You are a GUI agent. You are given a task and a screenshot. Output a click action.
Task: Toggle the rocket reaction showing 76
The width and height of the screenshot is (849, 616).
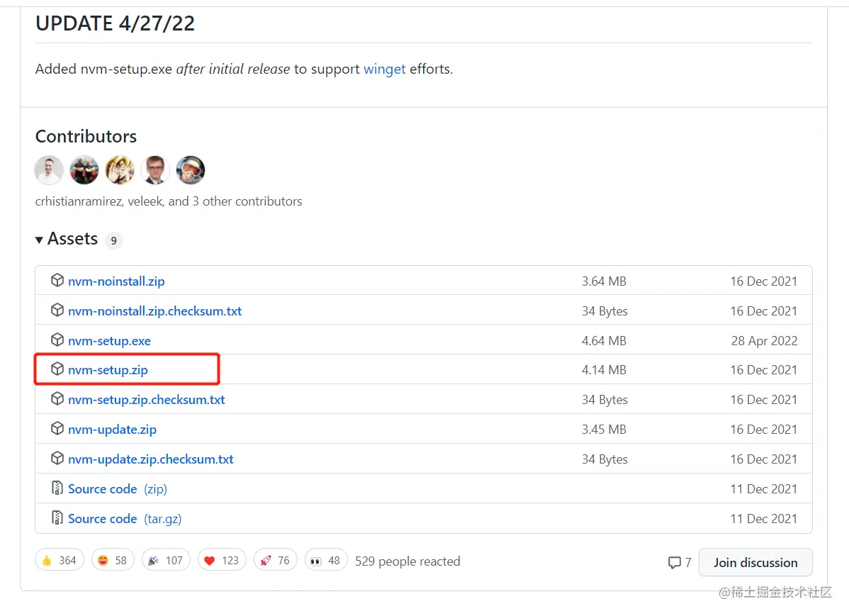(x=276, y=560)
